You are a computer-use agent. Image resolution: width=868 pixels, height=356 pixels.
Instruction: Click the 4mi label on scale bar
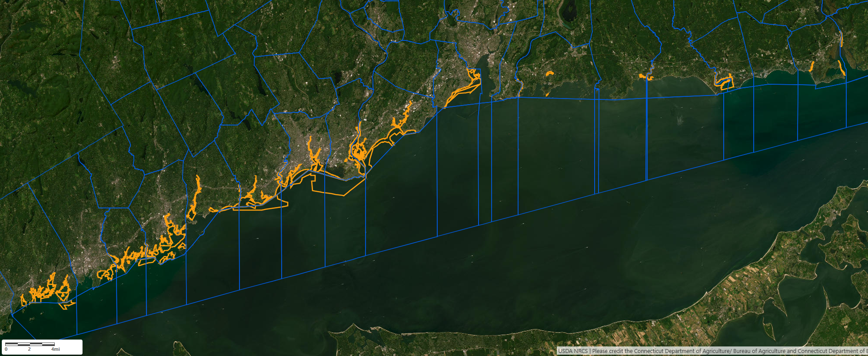click(56, 349)
